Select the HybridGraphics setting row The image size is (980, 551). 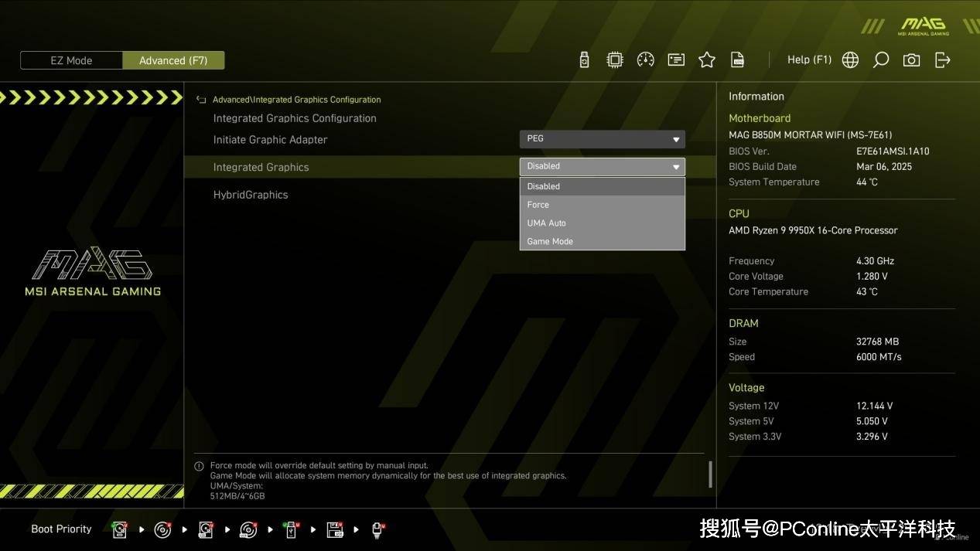(x=449, y=195)
